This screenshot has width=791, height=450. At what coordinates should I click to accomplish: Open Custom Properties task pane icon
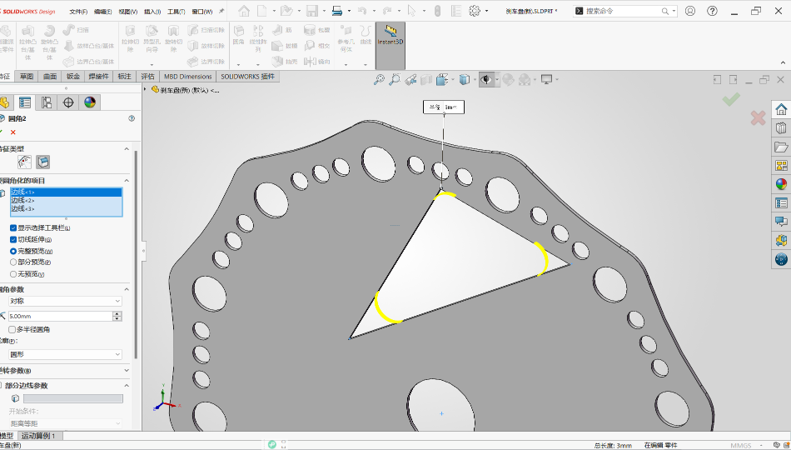(781, 203)
